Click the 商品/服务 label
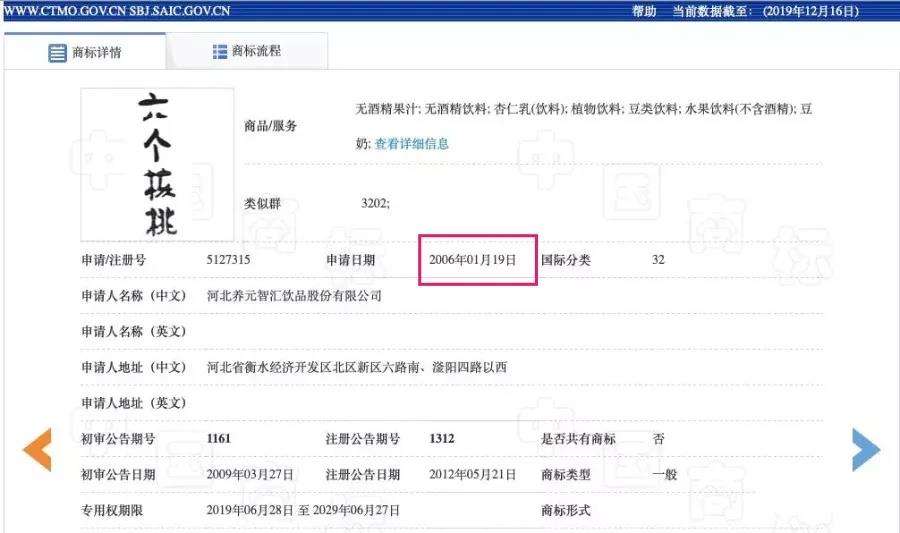Viewport: 900px width, 533px height. 270,126
